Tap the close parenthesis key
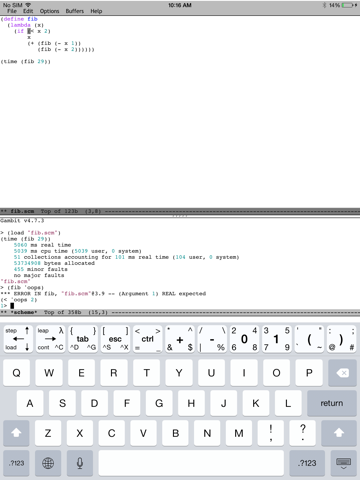Image resolution: width=360 pixels, height=480 pixels. (341, 339)
